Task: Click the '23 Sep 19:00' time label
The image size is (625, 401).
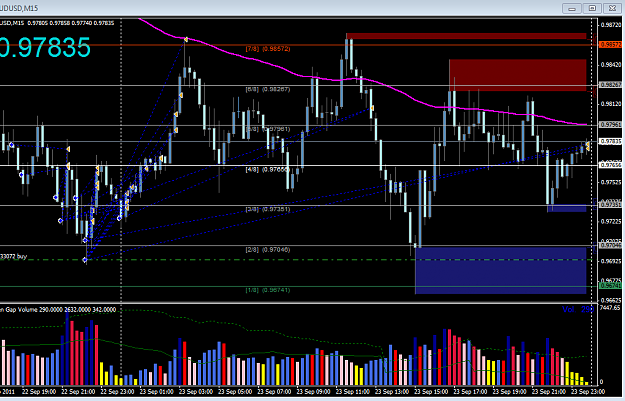Action: click(x=510, y=391)
